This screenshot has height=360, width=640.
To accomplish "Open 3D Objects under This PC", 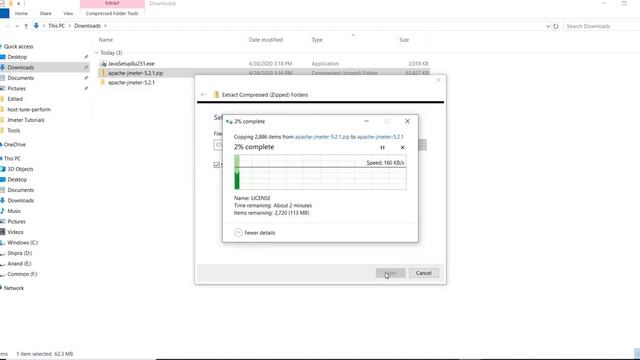I will [20, 169].
